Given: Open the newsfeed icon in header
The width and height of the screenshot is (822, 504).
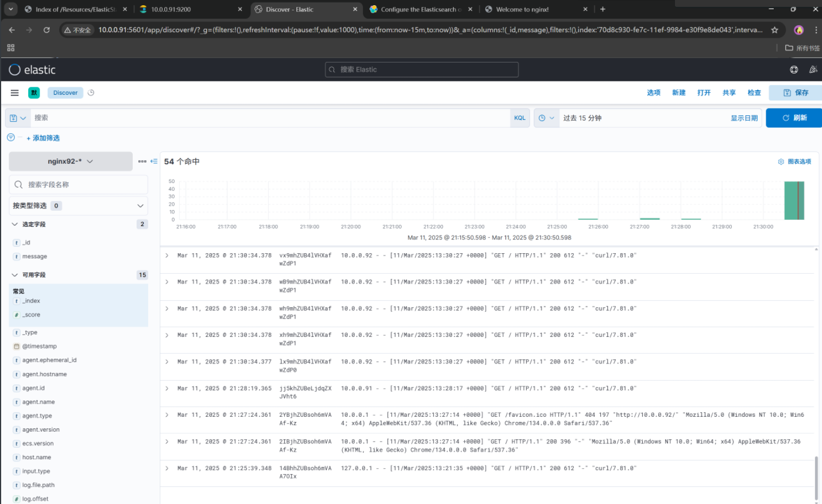Looking at the screenshot, I should (813, 69).
